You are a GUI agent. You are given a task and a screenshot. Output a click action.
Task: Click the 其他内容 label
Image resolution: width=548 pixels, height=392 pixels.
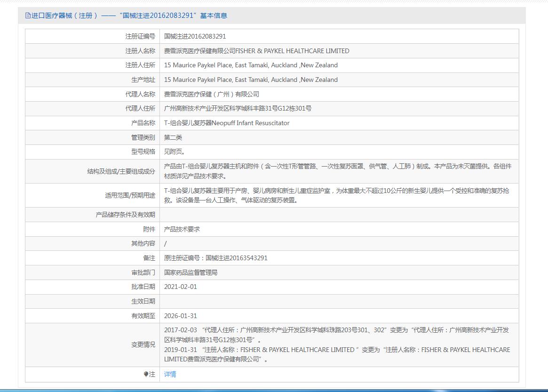click(143, 243)
